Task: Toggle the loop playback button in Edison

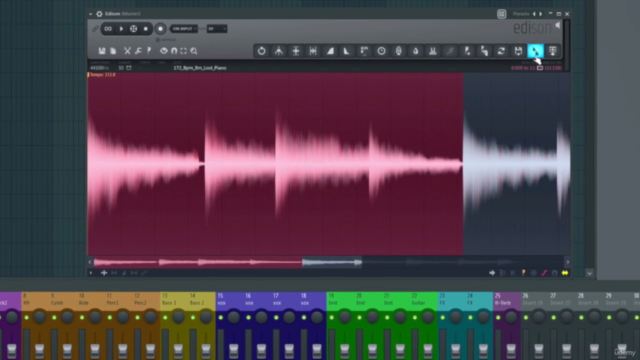Action: click(108, 29)
